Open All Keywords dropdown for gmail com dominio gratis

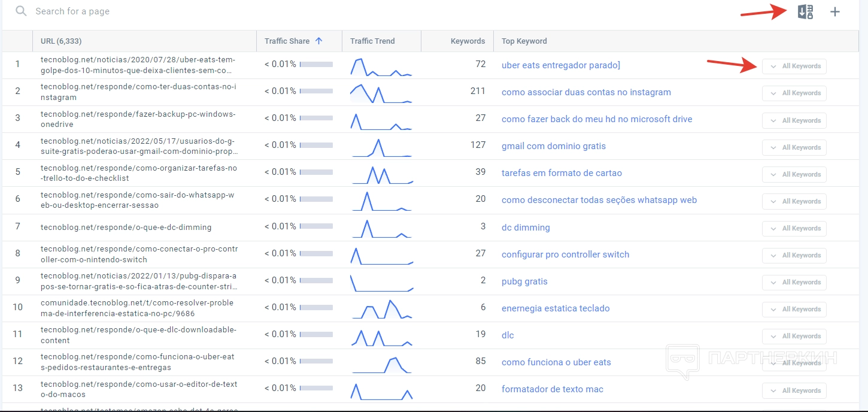click(794, 147)
